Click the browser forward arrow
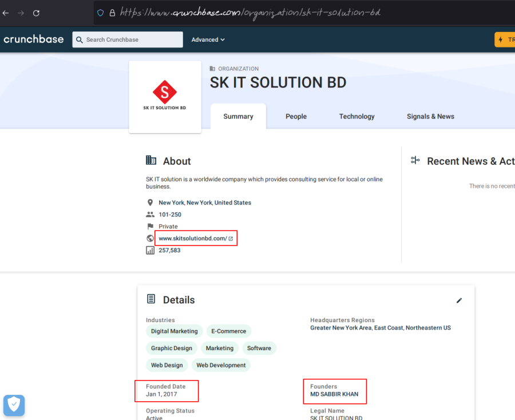 pos(21,13)
